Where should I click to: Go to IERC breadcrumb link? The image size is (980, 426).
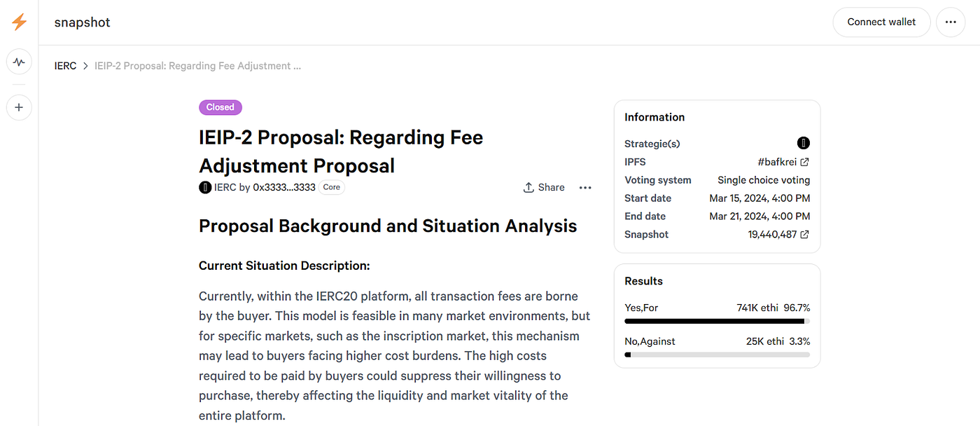65,66
